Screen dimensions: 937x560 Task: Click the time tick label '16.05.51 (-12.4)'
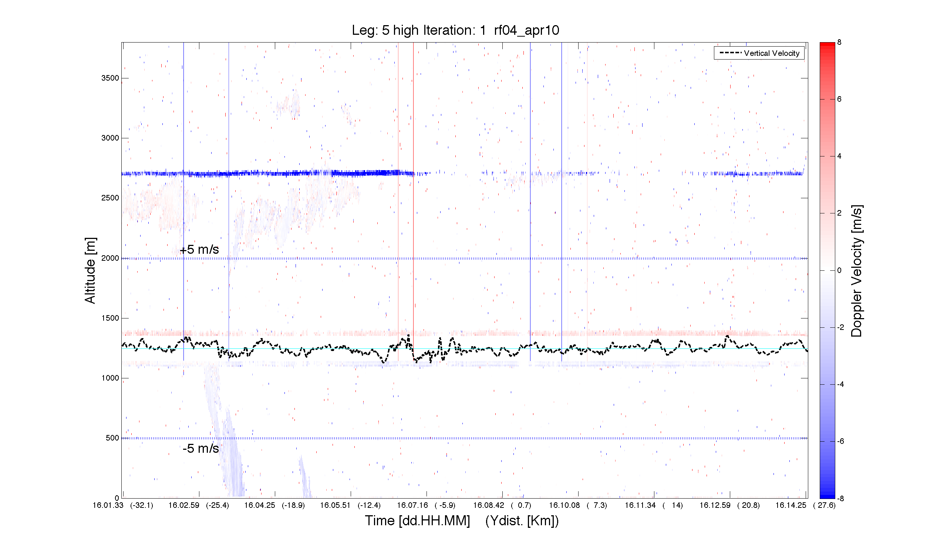[351, 505]
